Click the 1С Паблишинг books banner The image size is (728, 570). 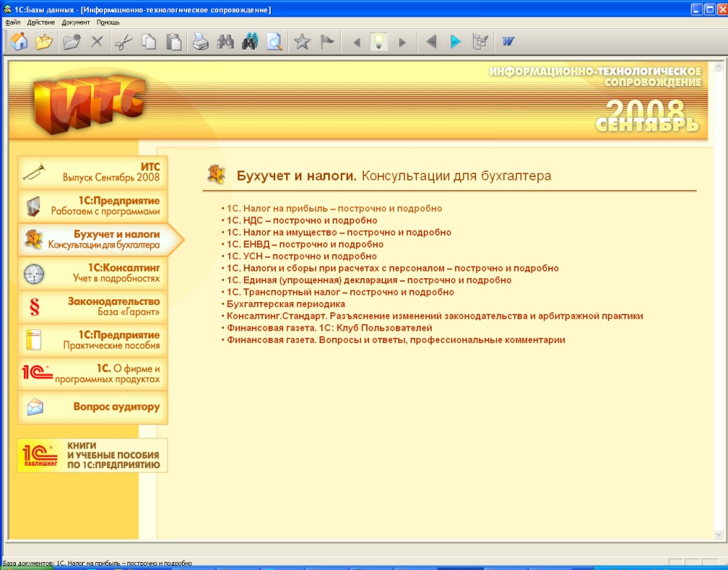92,456
